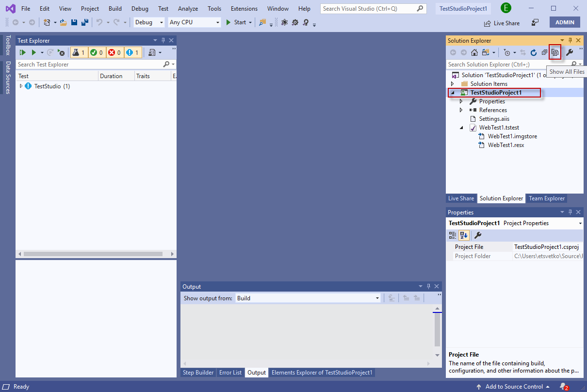Switch to the Team Explorer tab
The height and width of the screenshot is (392, 587).
click(547, 198)
